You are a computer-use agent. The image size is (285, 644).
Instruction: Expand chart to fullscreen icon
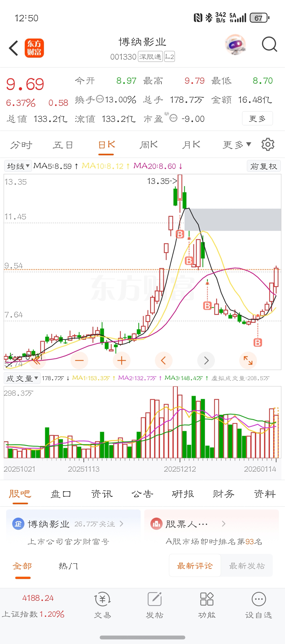point(248,360)
